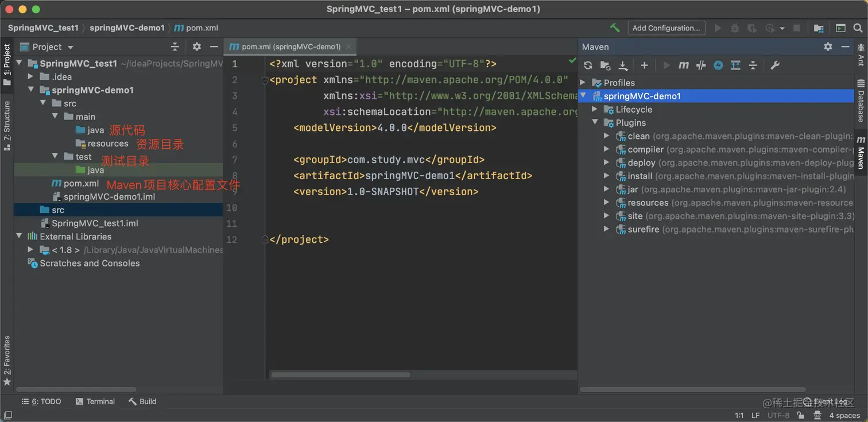Click the Run Anything terminal-window icon
868x422 pixels.
tap(840, 28)
